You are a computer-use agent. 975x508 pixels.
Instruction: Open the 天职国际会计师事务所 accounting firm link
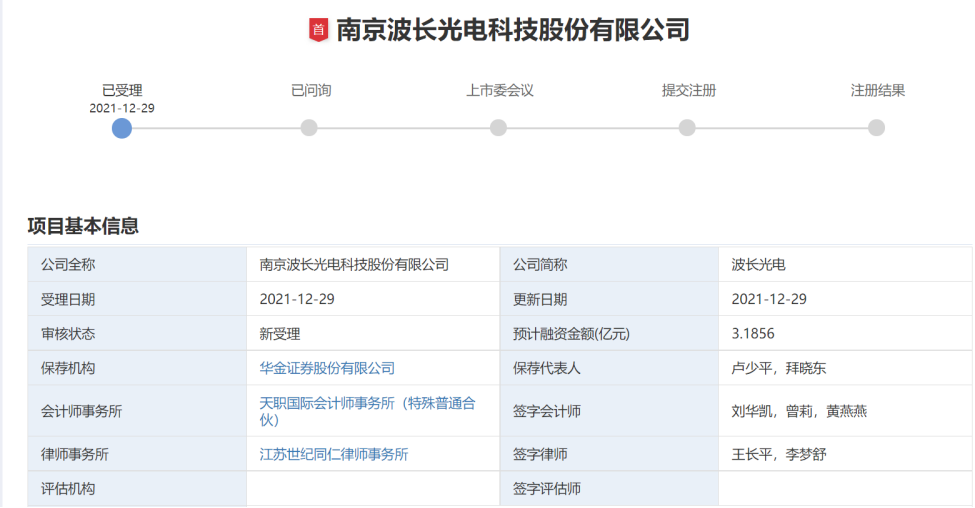click(x=367, y=411)
